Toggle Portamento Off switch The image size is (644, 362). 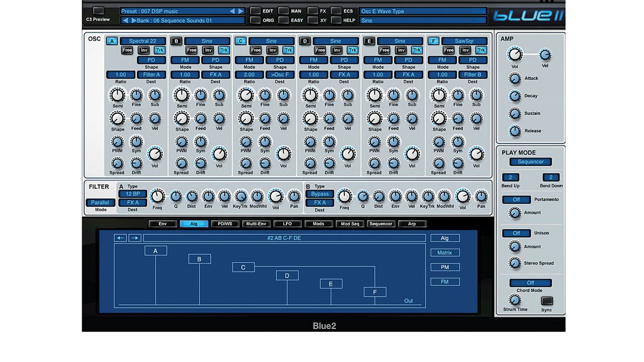516,200
